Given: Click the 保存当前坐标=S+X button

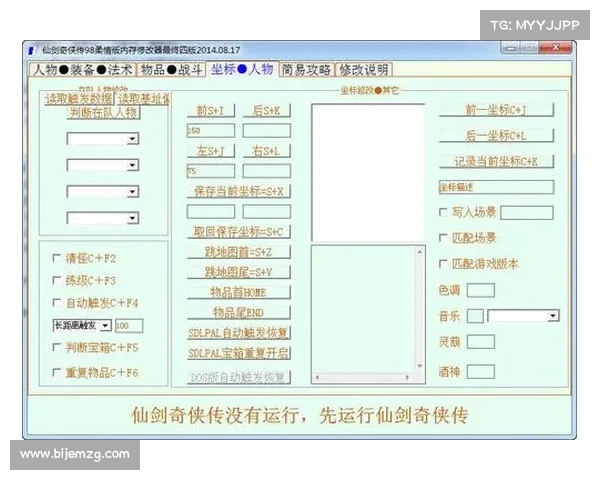Looking at the screenshot, I should 239,191.
